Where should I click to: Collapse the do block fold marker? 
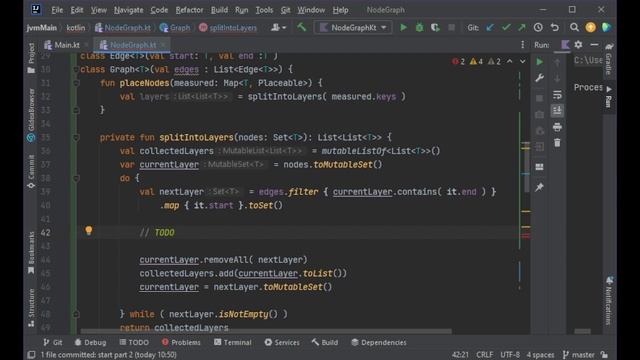pyautogui.click(x=76, y=178)
